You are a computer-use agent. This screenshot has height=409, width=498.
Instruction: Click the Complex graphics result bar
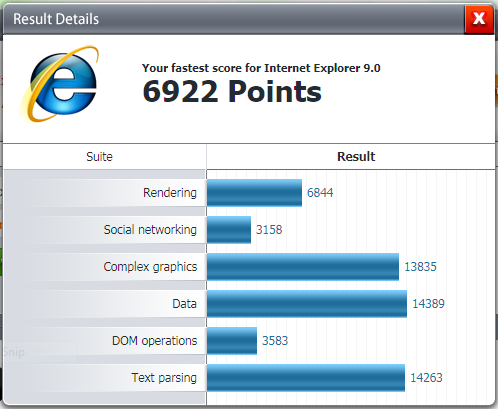[303, 267]
